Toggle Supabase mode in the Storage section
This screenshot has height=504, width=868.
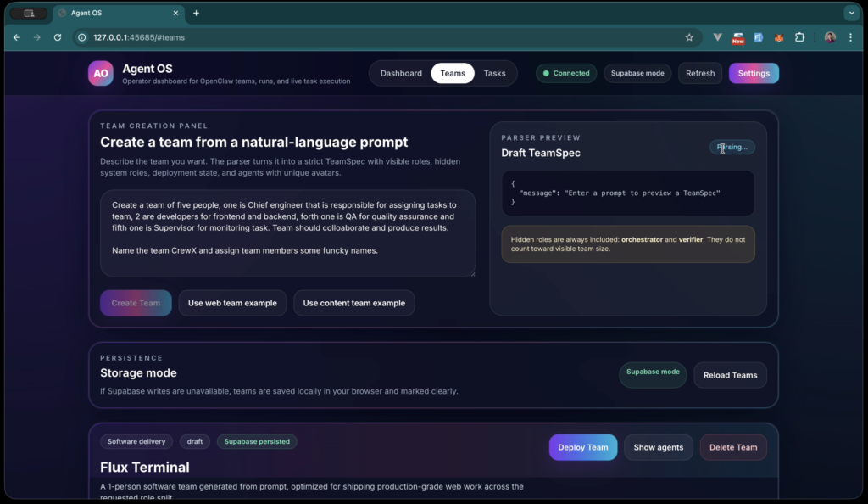[653, 374]
